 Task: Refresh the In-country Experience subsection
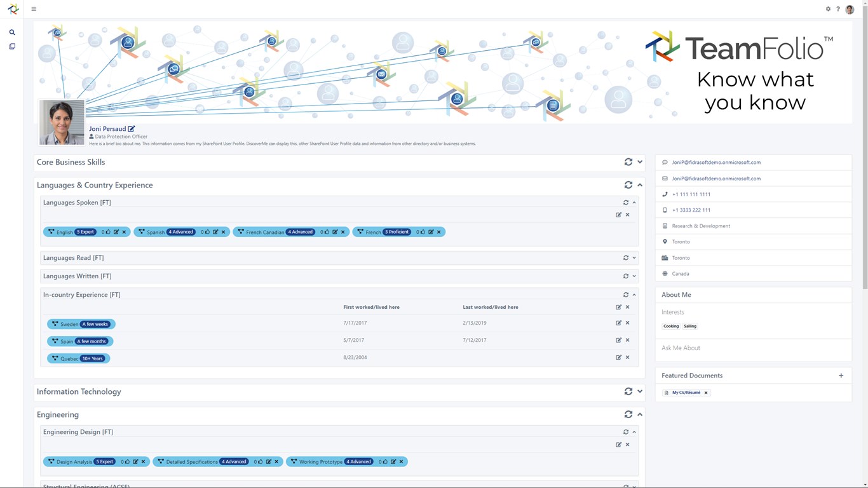[626, 295]
